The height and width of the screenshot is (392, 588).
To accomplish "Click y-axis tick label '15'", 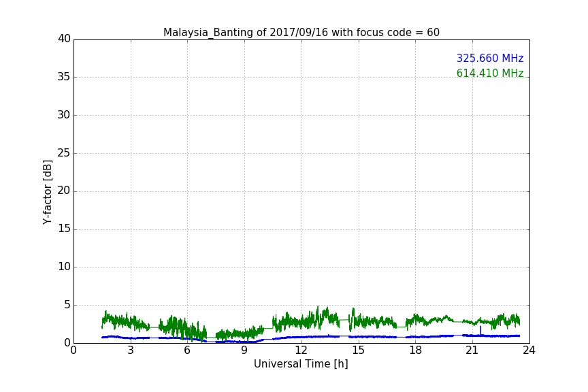I will [64, 229].
